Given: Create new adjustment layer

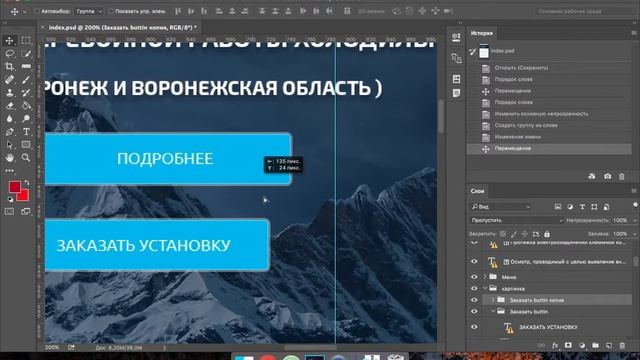Looking at the screenshot, I should (x=582, y=345).
